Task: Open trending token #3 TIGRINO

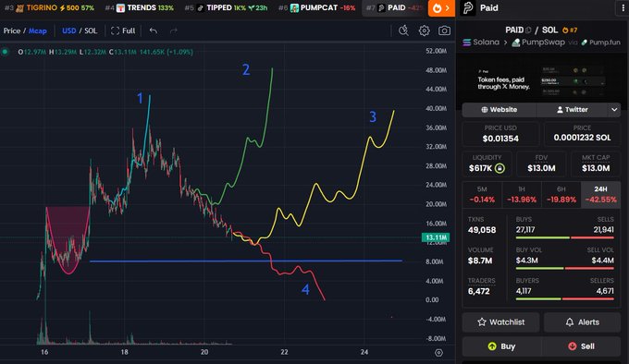Action: [49, 8]
